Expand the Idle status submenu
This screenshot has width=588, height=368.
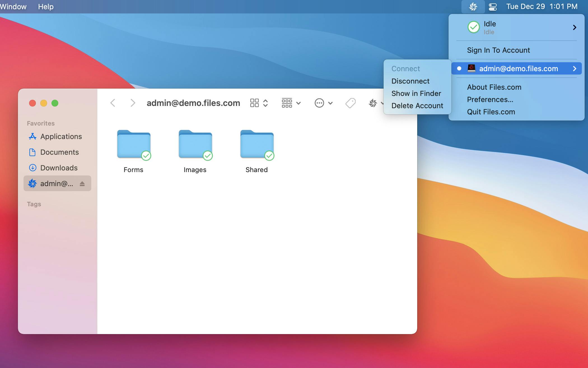574,27
